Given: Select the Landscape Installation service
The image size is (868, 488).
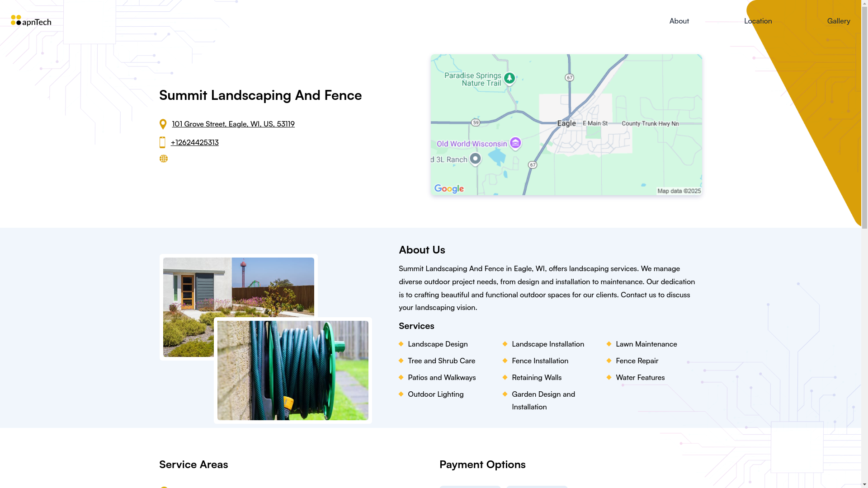Looking at the screenshot, I should click(548, 344).
